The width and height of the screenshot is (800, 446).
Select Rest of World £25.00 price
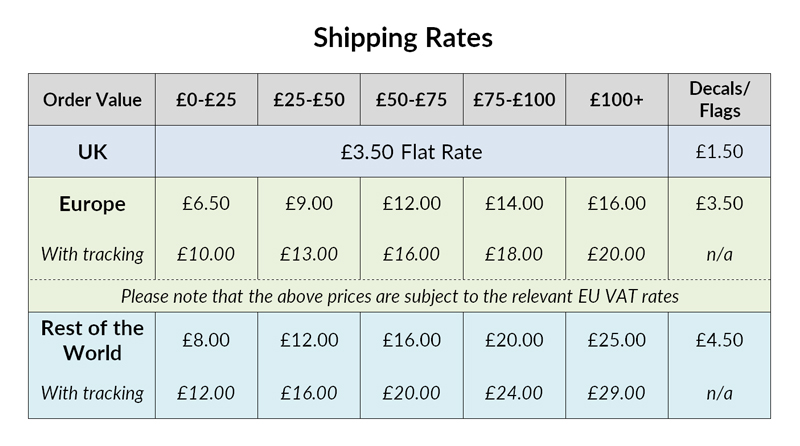pyautogui.click(x=616, y=340)
